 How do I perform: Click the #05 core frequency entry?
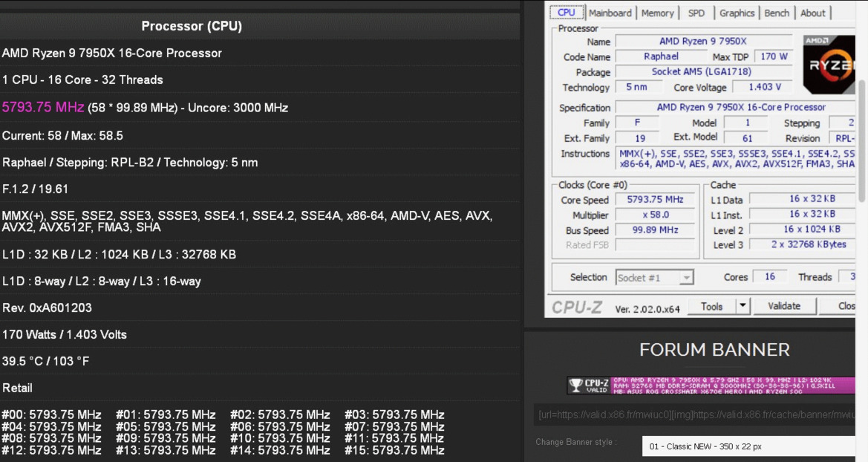[166, 426]
